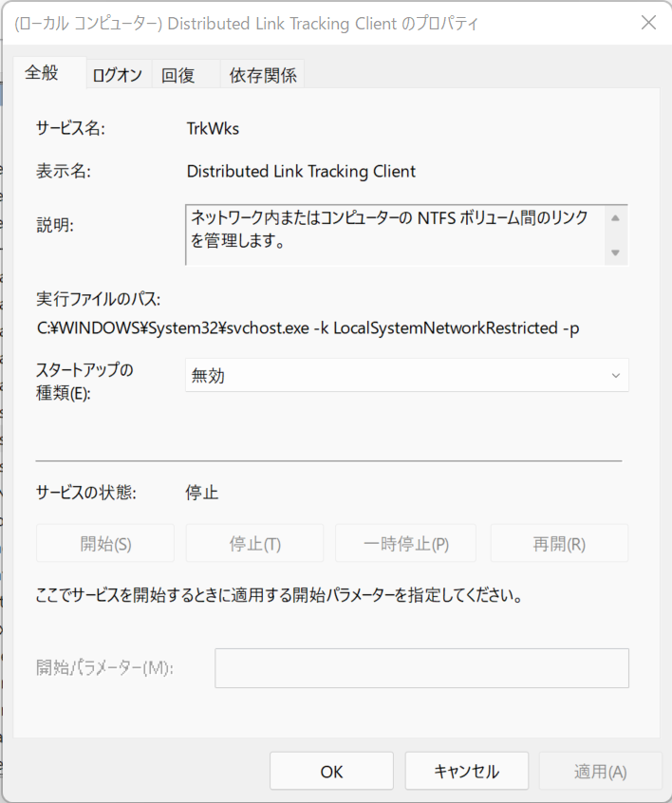
Task: Click the description box scroll up arrow
Action: click(x=616, y=218)
